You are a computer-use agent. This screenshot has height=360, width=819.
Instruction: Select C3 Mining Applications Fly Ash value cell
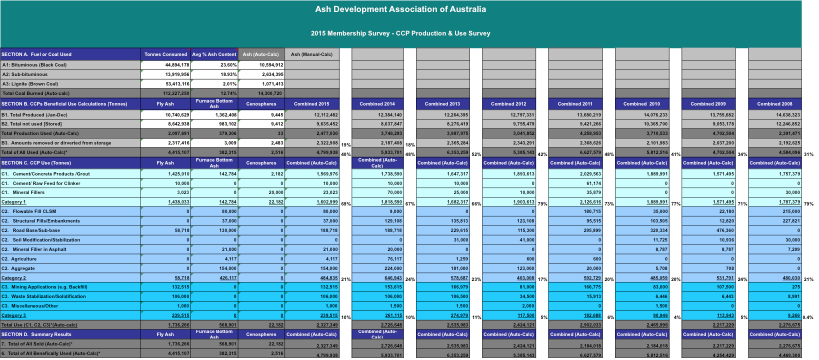coord(166,287)
